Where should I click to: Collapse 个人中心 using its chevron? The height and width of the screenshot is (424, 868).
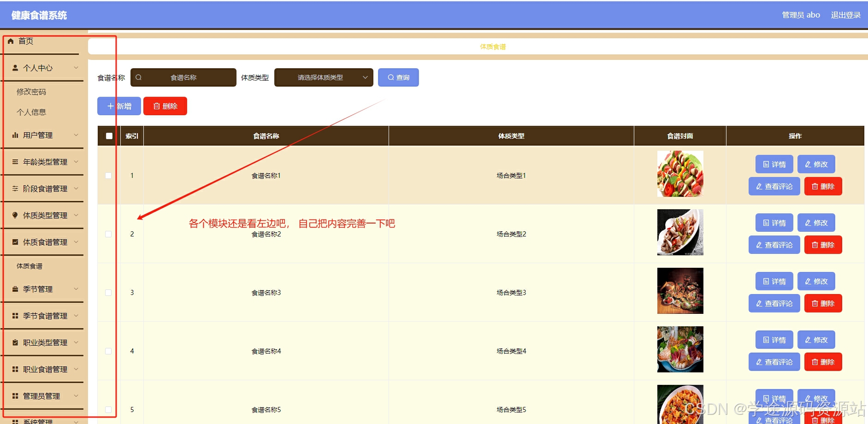tap(76, 68)
